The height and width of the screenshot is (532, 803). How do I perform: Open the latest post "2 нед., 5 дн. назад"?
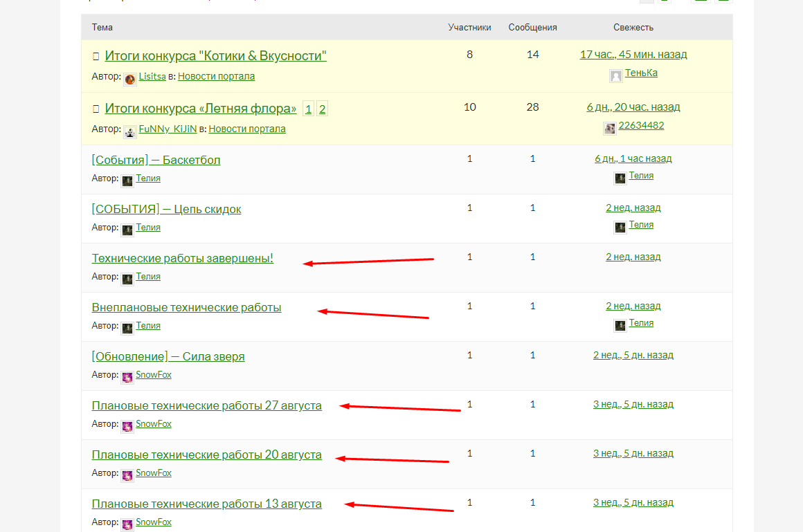633,355
